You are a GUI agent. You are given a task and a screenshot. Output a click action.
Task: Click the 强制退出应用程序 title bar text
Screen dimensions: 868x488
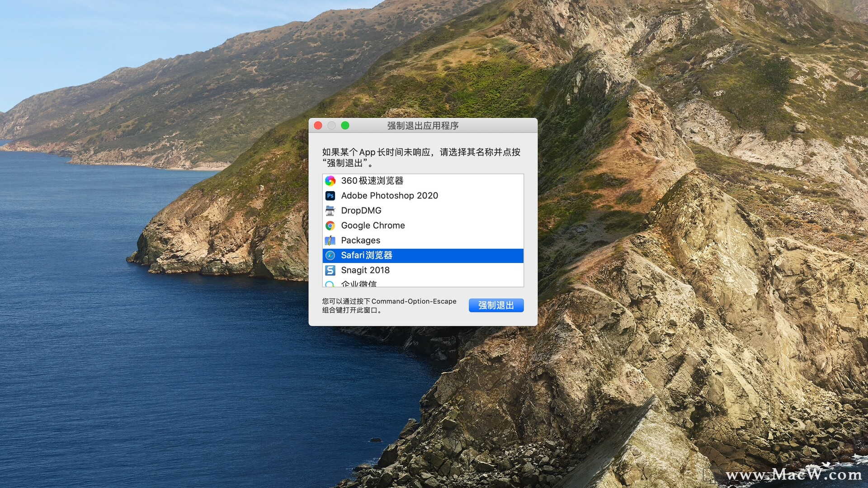tap(423, 126)
